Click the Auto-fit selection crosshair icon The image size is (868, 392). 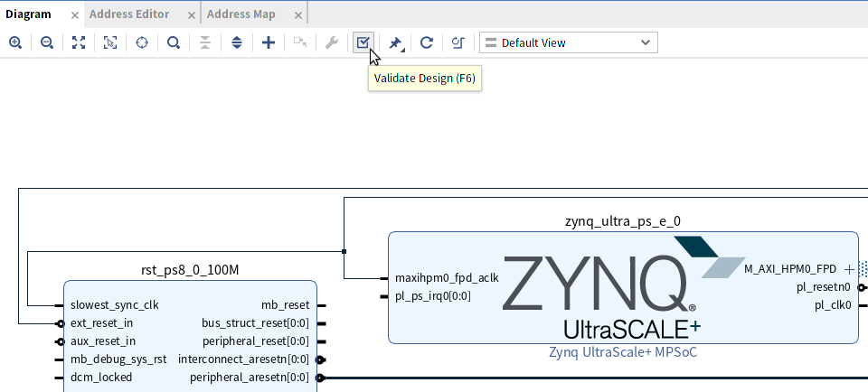pyautogui.click(x=142, y=42)
